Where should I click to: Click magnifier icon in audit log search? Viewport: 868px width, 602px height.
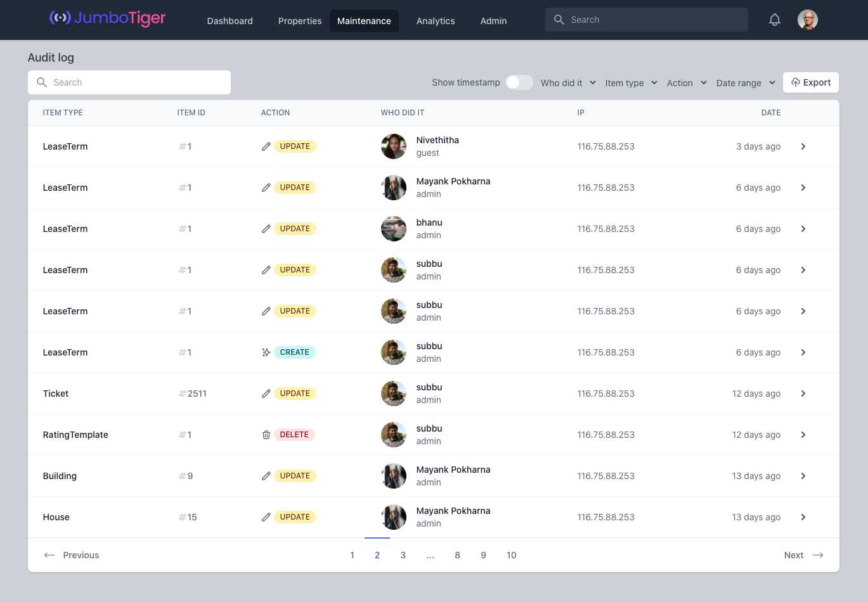point(42,82)
